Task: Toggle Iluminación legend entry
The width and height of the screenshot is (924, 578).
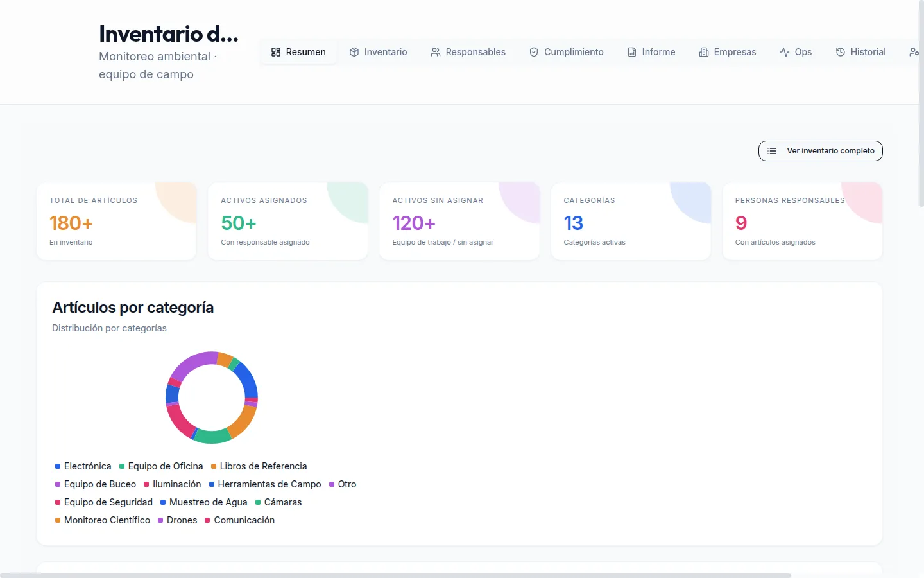Action: coord(173,484)
